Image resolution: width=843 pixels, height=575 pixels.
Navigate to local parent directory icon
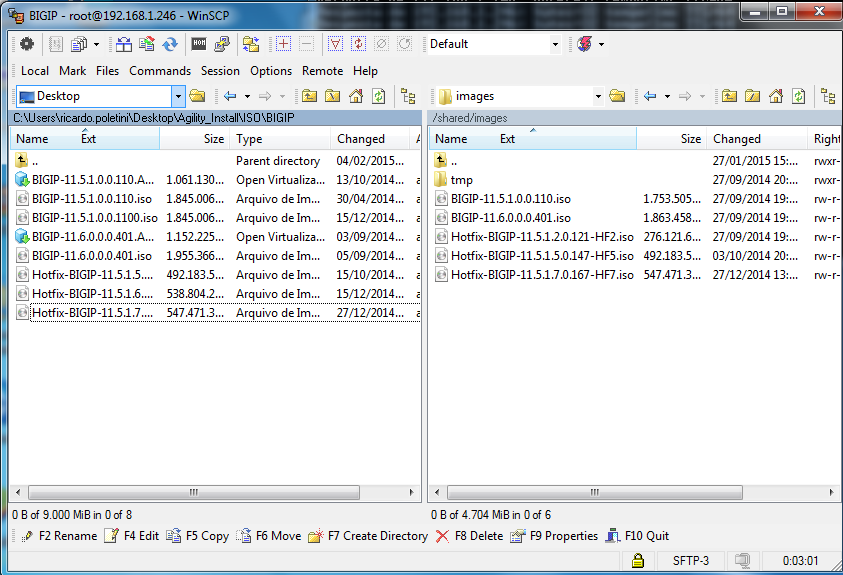(309, 96)
